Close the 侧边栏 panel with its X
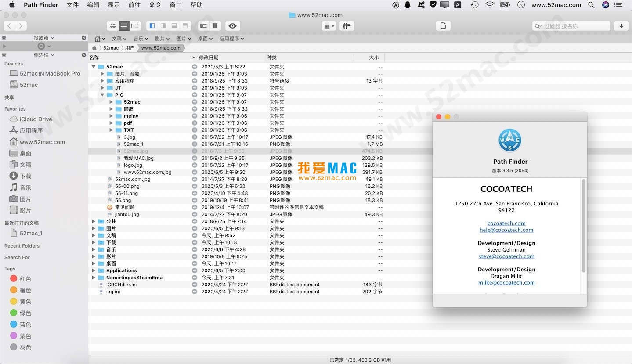Screen dimensions: 632x364 pyautogui.click(x=84, y=55)
